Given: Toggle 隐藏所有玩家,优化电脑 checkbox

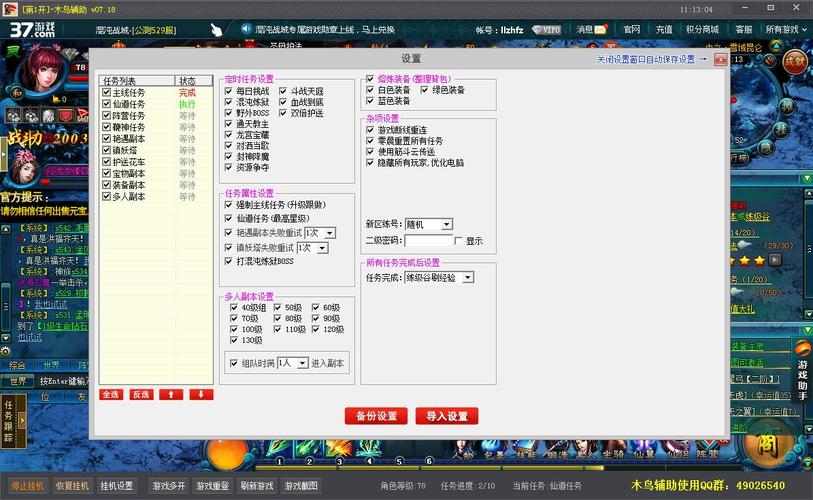Looking at the screenshot, I should [370, 162].
